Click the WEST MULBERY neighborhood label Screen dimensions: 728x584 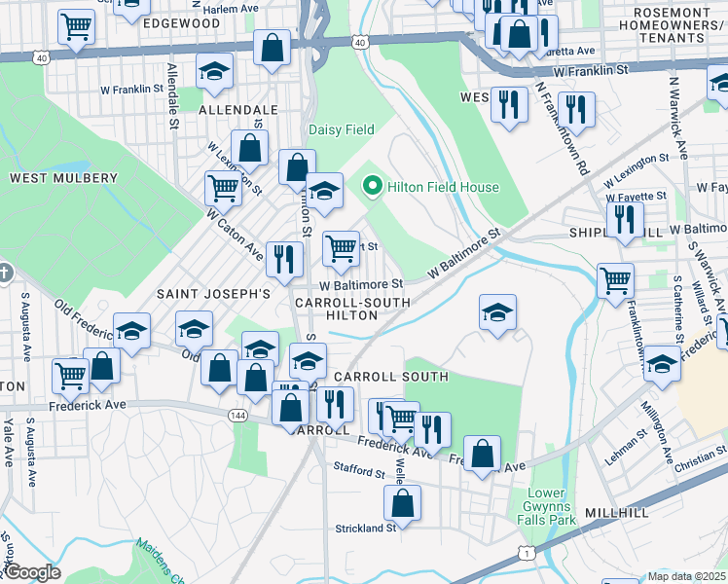[63, 178]
